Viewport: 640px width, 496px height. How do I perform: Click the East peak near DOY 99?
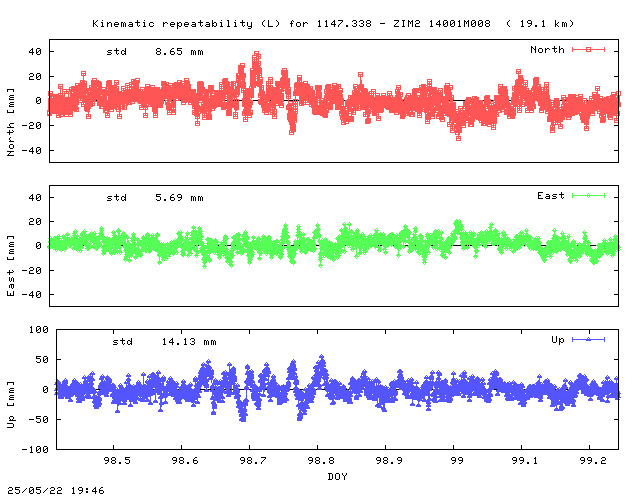pyautogui.click(x=458, y=222)
